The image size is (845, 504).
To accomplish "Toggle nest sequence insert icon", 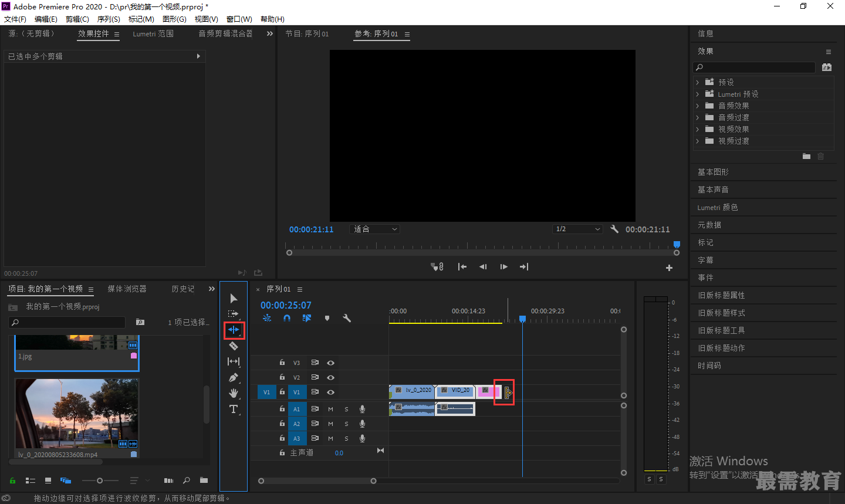I will pyautogui.click(x=267, y=318).
